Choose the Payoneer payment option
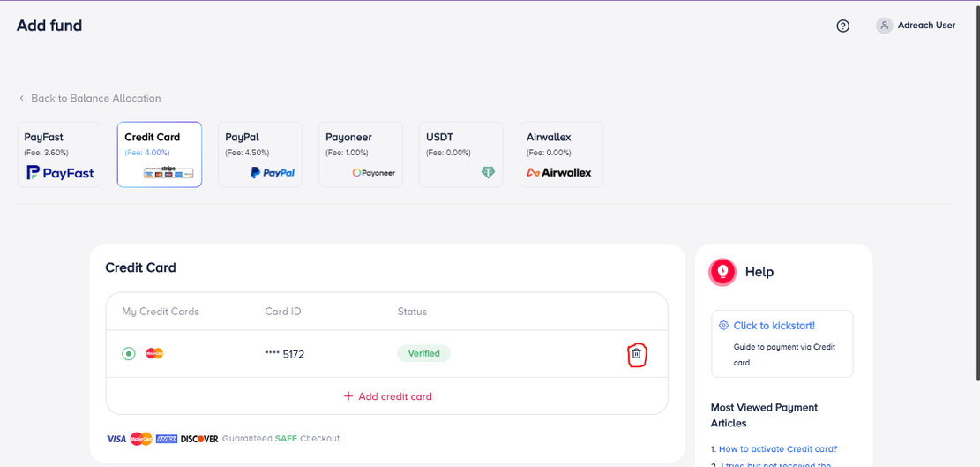This screenshot has width=980, height=467. pos(361,154)
